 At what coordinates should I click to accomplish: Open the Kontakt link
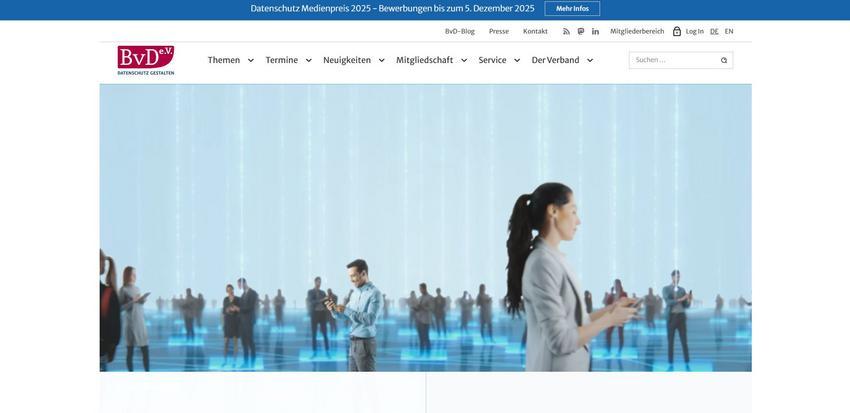[x=535, y=31]
